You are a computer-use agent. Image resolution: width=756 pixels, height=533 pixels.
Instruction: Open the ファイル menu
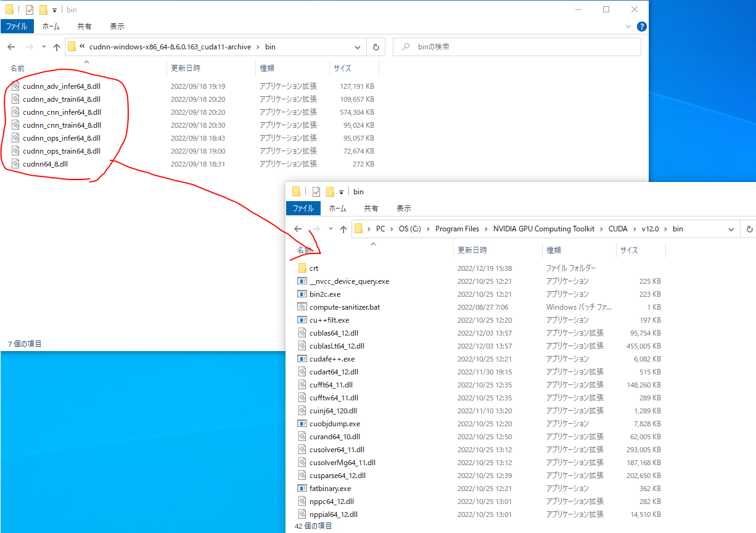coord(18,26)
